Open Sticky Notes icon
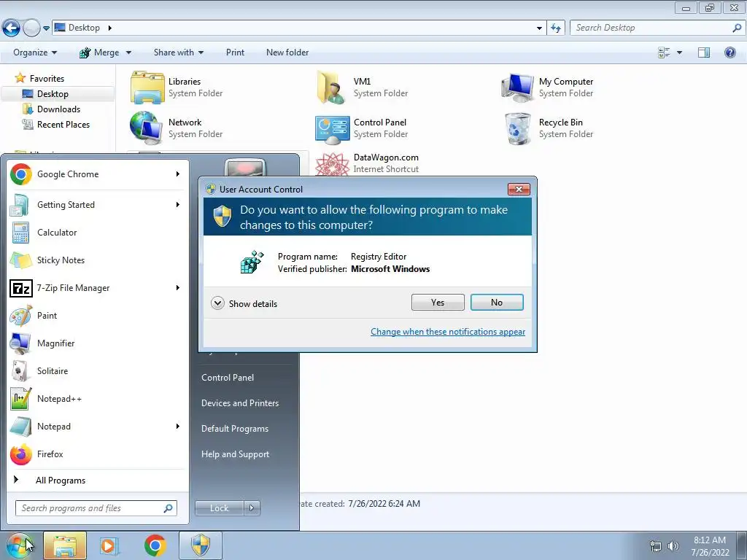 [x=20, y=260]
